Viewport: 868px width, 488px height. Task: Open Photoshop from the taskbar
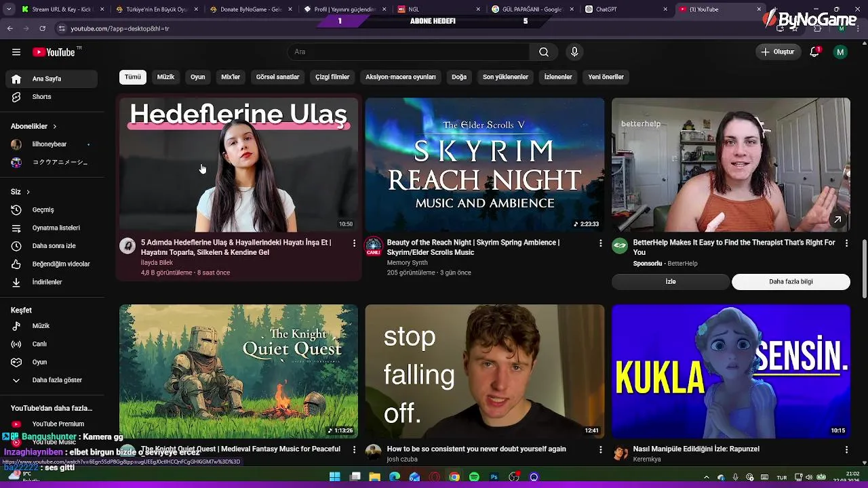pos(494,477)
